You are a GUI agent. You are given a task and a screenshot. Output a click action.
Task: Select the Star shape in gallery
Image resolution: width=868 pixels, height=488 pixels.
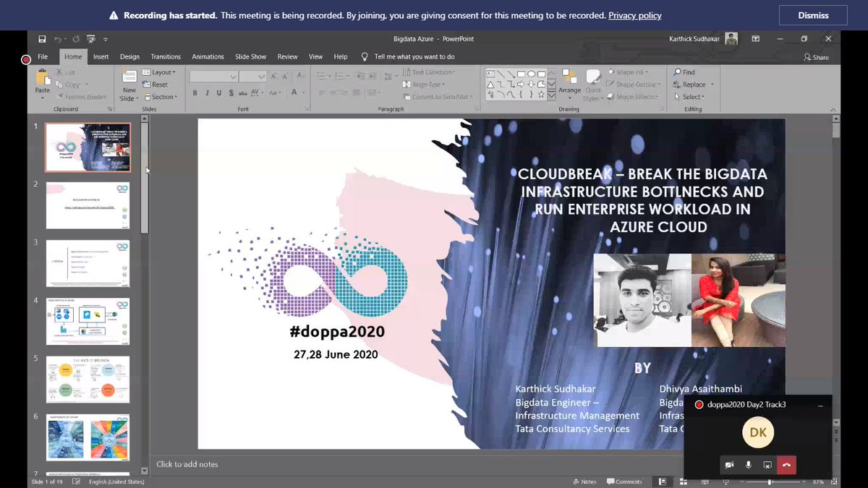coord(542,94)
